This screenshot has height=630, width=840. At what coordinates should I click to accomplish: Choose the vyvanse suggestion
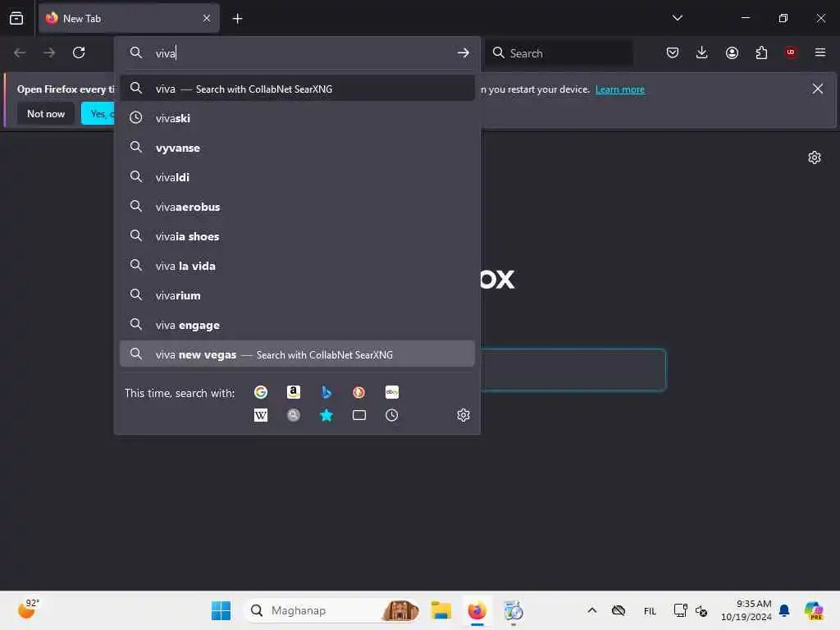(297, 148)
